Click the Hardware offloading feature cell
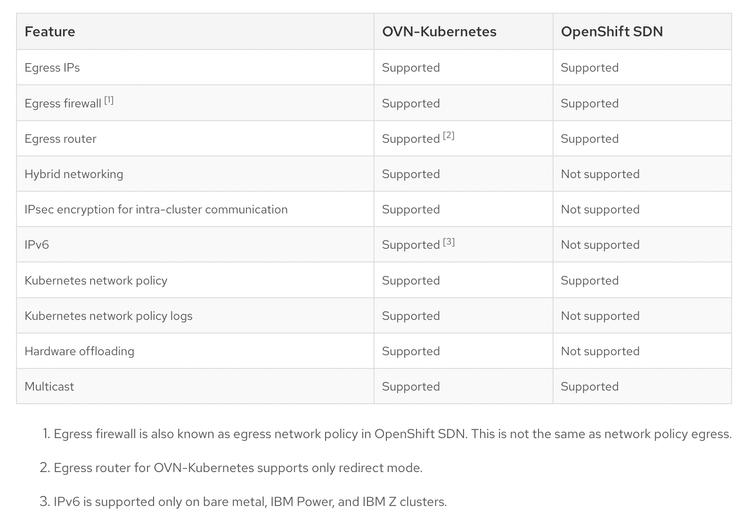The height and width of the screenshot is (522, 750). (79, 351)
